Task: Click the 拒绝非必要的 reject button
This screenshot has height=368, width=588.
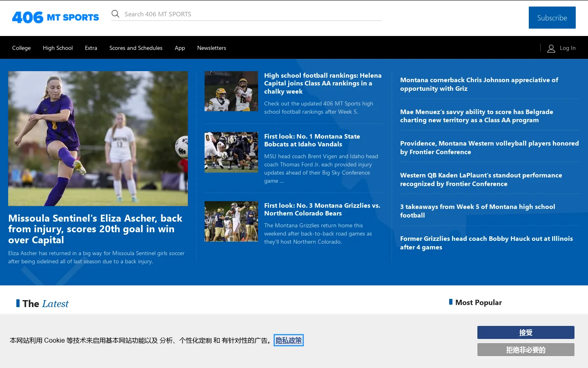Action: click(526, 350)
